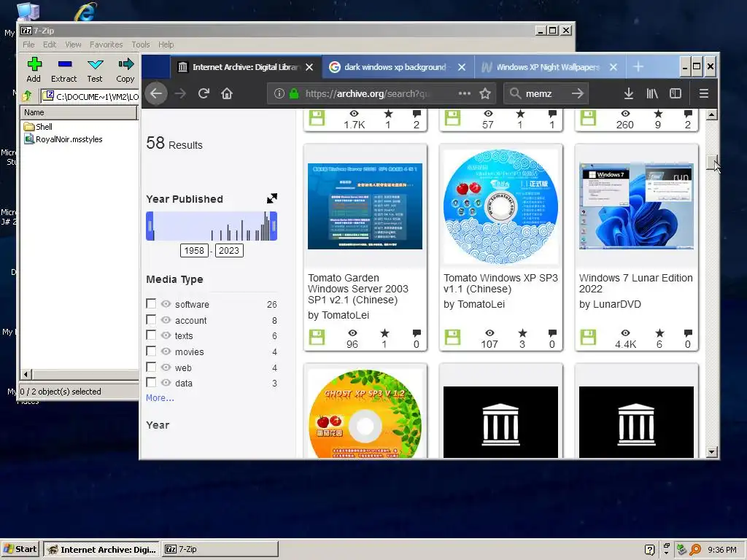Screen dimensions: 747x560
Task: View site information icon in address bar
Action: pos(279,94)
